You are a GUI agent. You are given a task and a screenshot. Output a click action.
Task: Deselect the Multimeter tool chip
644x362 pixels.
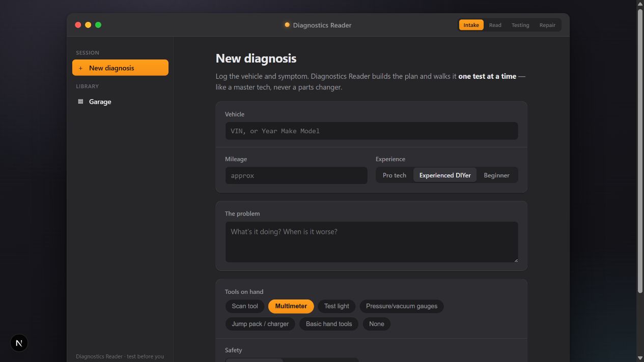pos(291,306)
